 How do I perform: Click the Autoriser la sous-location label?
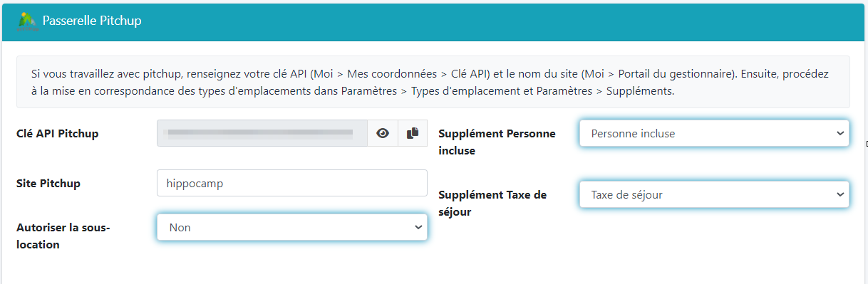click(63, 236)
